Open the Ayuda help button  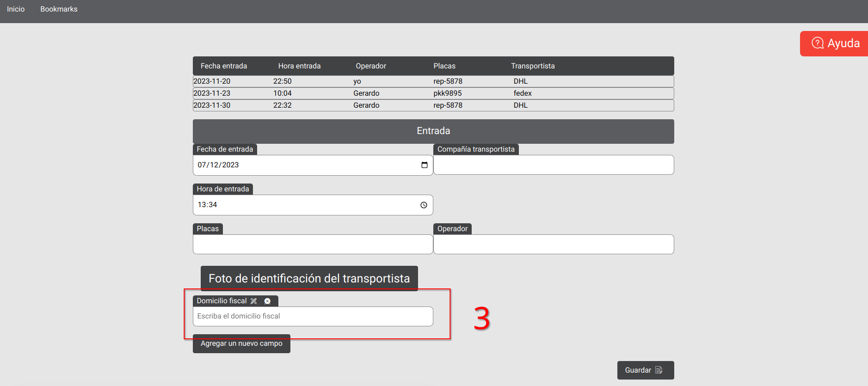[x=835, y=43]
